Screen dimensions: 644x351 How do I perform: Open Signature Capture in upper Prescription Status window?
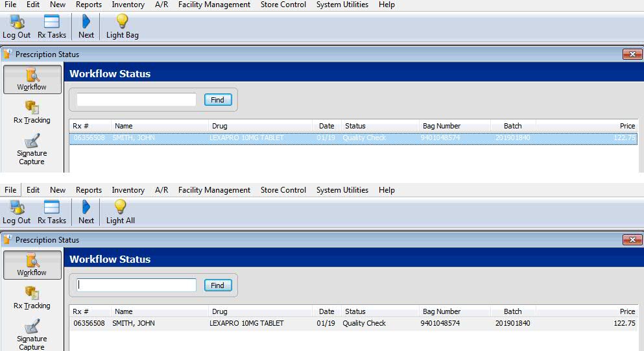pyautogui.click(x=32, y=149)
